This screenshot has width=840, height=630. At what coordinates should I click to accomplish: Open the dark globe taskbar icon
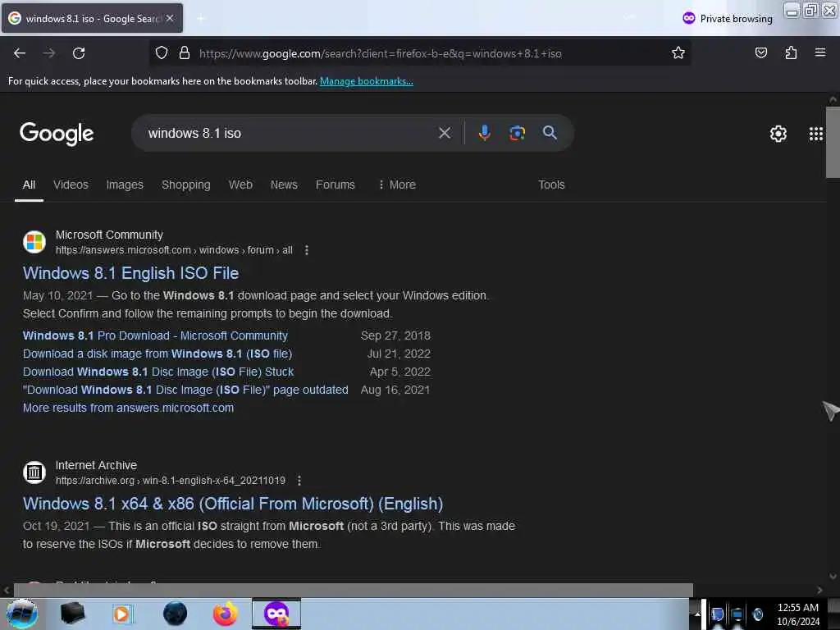pos(175,614)
